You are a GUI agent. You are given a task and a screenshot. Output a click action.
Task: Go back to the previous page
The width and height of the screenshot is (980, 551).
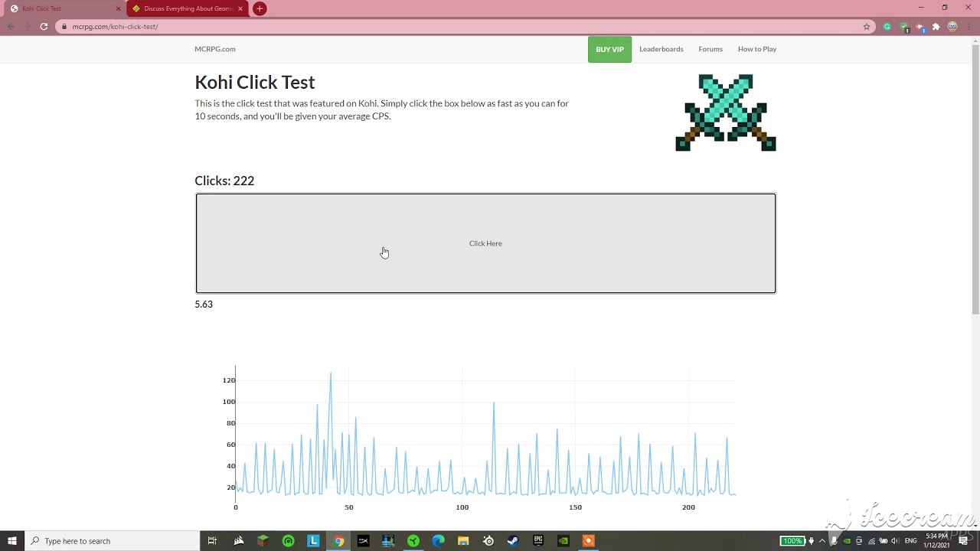click(x=11, y=26)
